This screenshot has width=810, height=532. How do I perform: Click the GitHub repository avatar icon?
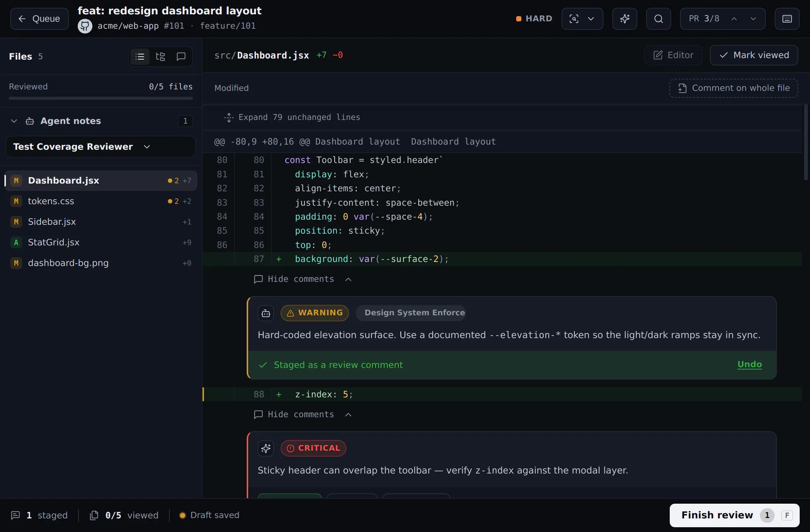coord(85,26)
